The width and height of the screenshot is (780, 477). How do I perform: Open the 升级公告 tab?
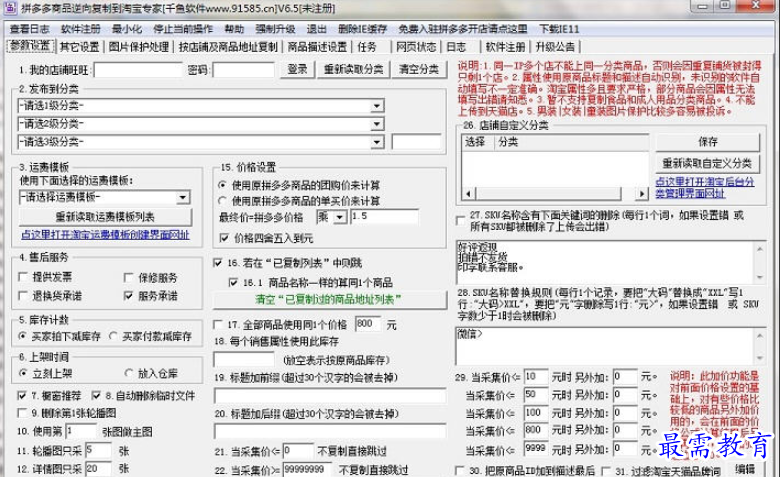555,47
